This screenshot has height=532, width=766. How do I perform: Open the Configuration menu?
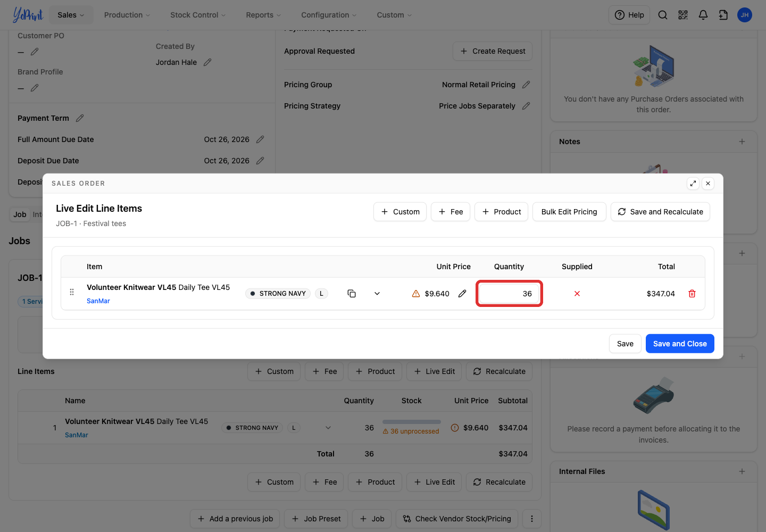point(329,15)
